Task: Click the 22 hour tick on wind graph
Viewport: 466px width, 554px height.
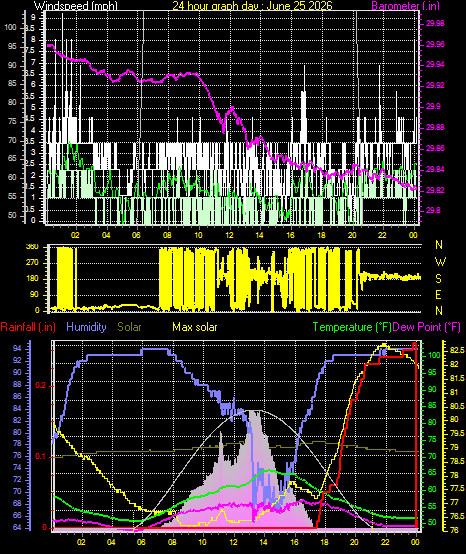Action: (x=382, y=235)
